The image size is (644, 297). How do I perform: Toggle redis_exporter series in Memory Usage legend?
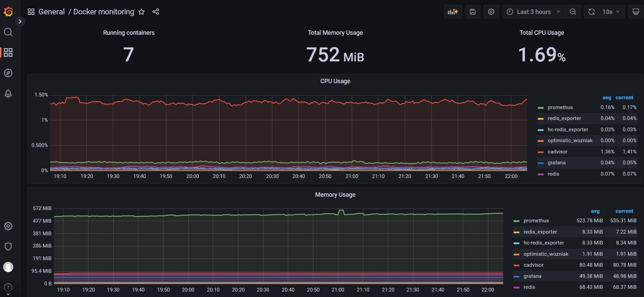tap(540, 232)
